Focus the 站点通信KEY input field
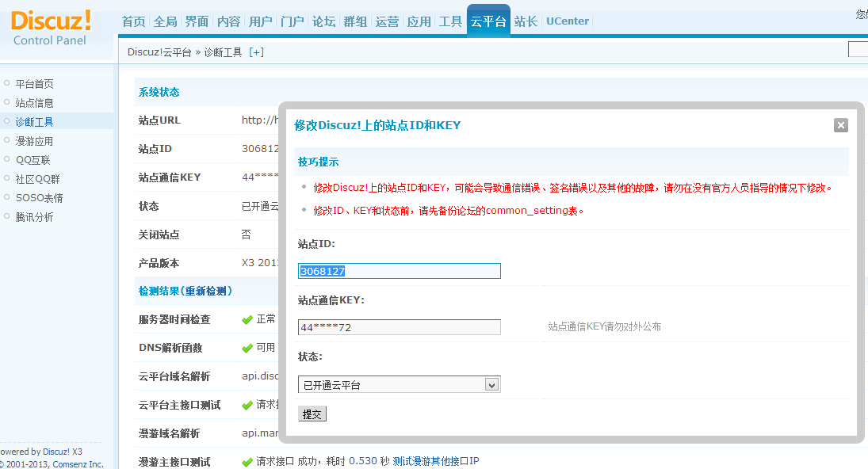 [400, 327]
